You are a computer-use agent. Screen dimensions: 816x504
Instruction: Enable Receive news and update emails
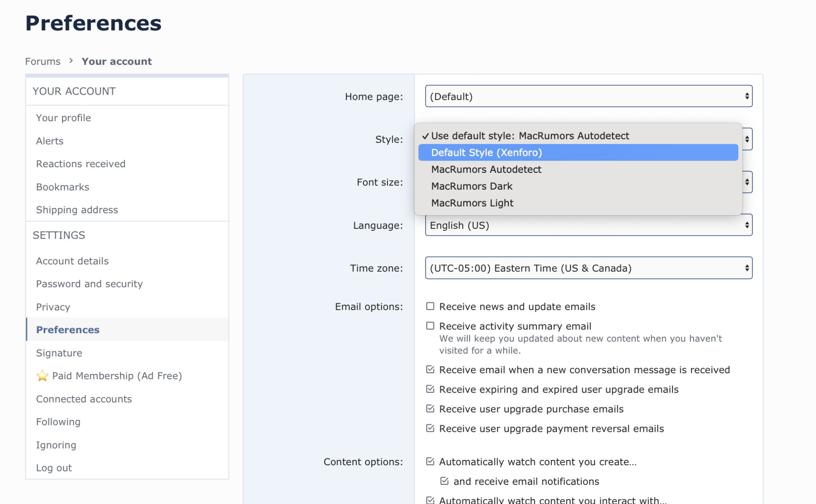[430, 306]
